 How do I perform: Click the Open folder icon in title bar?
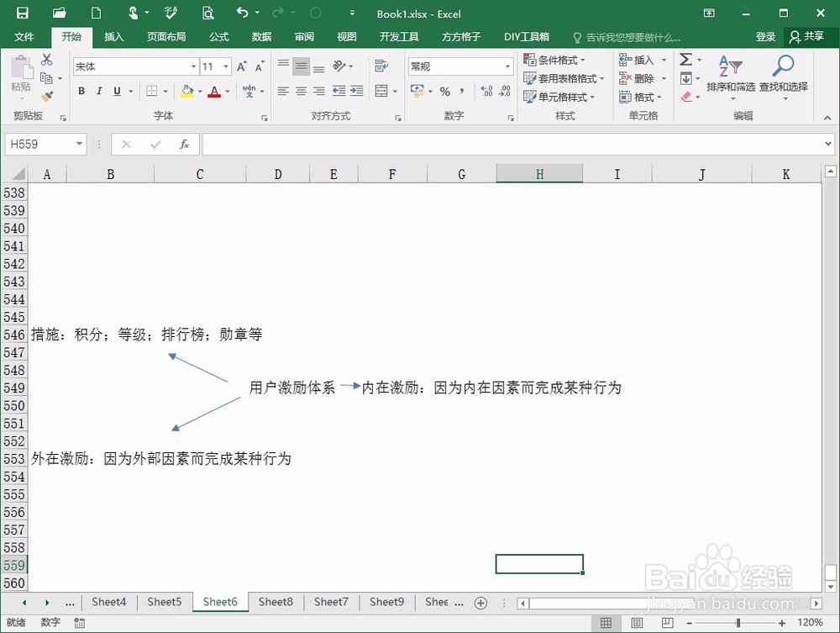pos(59,13)
